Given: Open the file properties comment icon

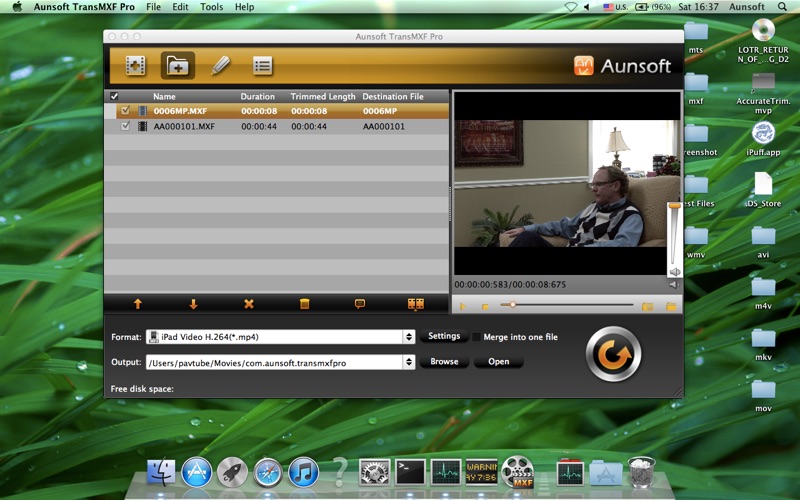Looking at the screenshot, I should 360,304.
